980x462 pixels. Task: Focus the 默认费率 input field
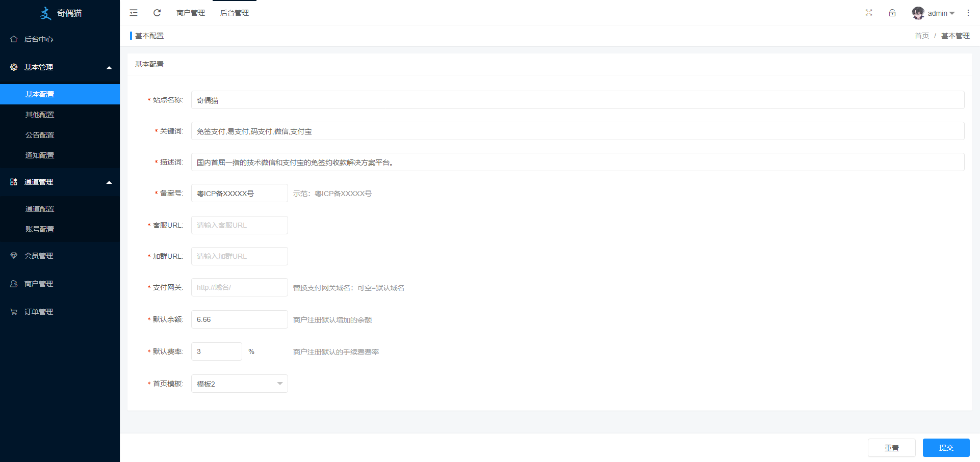217,351
